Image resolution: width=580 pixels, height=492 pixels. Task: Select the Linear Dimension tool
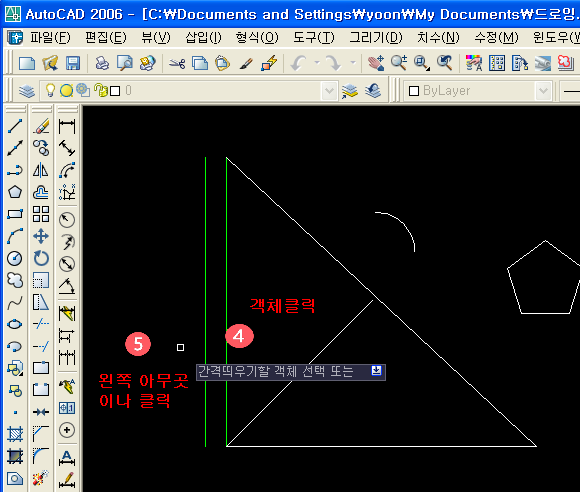click(x=67, y=126)
